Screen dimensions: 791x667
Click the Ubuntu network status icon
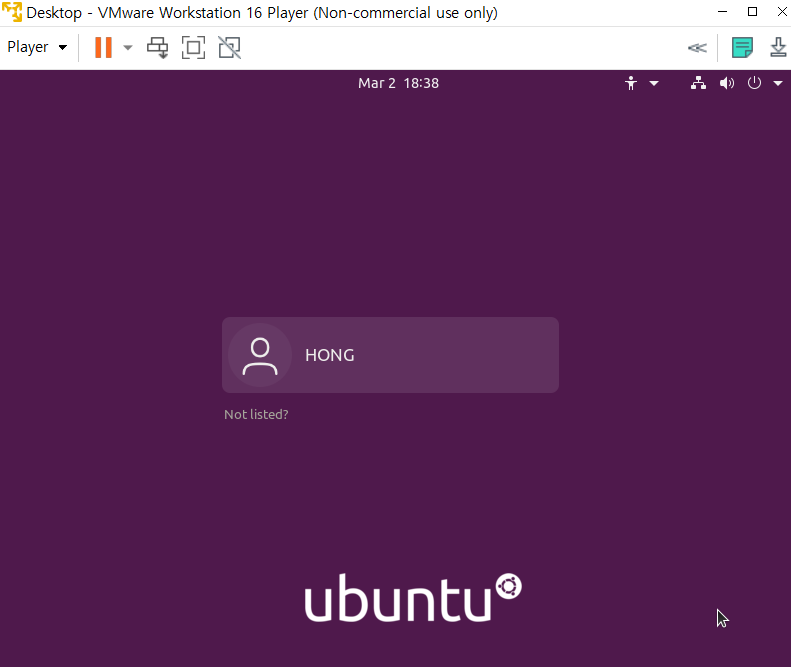pos(698,83)
